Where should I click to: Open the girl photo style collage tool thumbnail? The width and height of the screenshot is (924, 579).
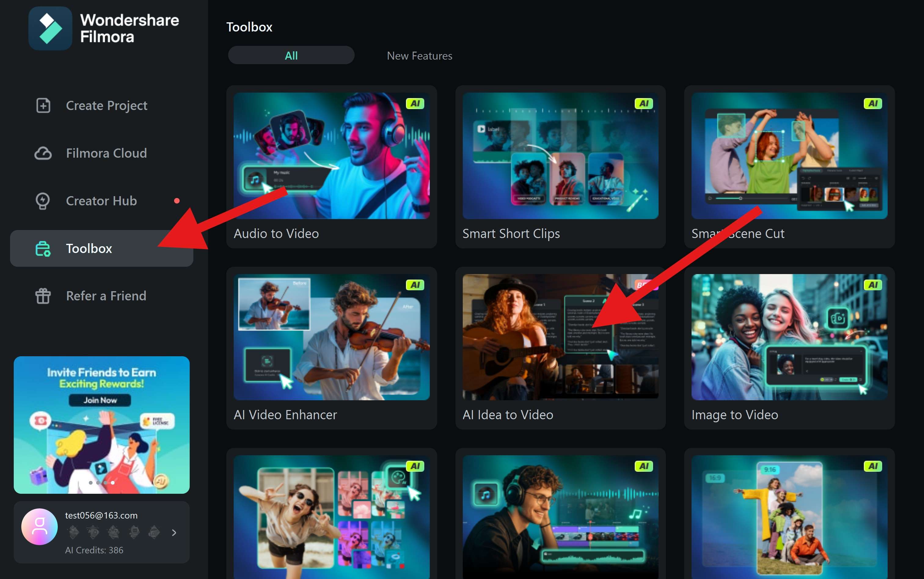(x=331, y=517)
